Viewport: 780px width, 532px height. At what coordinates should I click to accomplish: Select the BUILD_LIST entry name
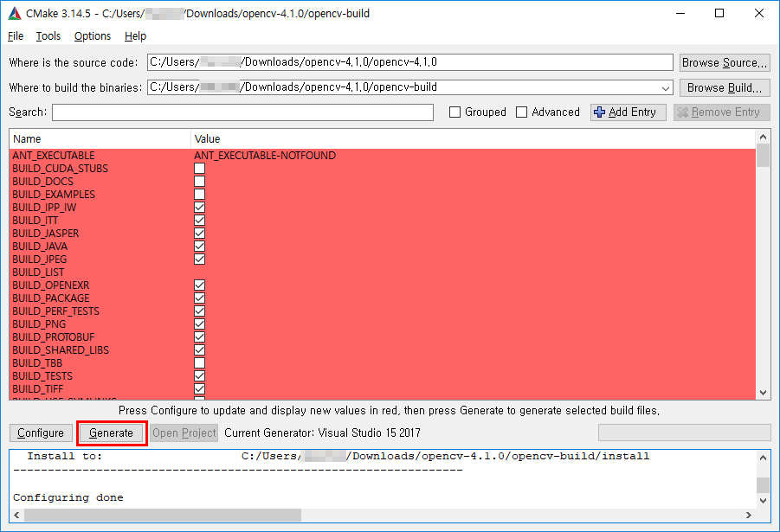38,272
